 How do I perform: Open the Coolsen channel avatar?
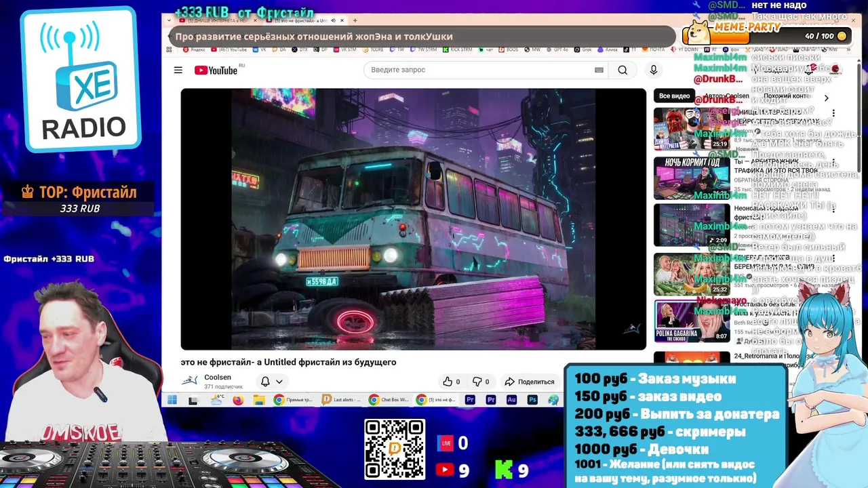[190, 381]
